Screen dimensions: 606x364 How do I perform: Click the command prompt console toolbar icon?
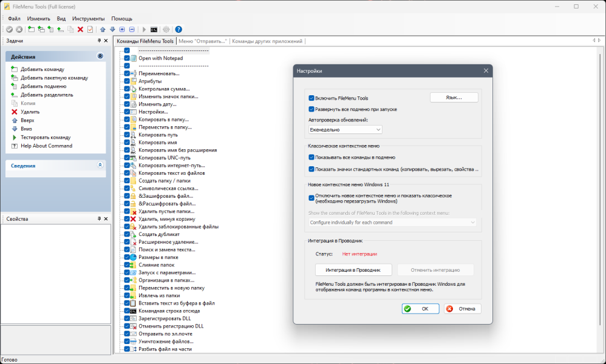point(154,29)
